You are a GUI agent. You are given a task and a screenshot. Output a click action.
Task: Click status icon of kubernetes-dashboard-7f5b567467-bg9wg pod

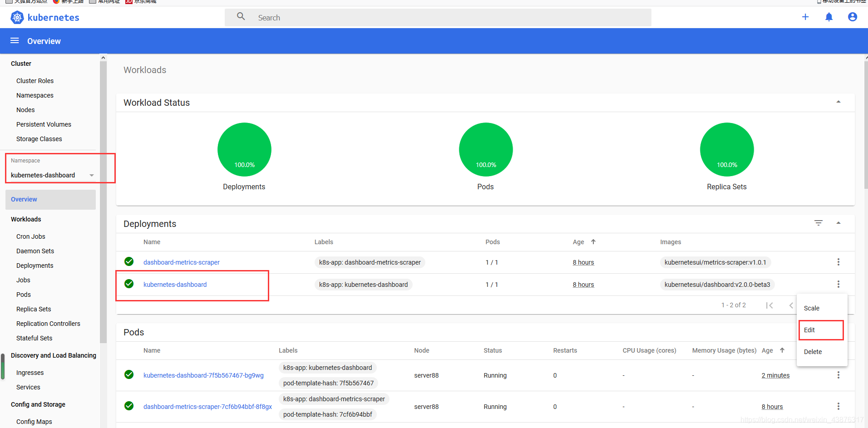[129, 374]
